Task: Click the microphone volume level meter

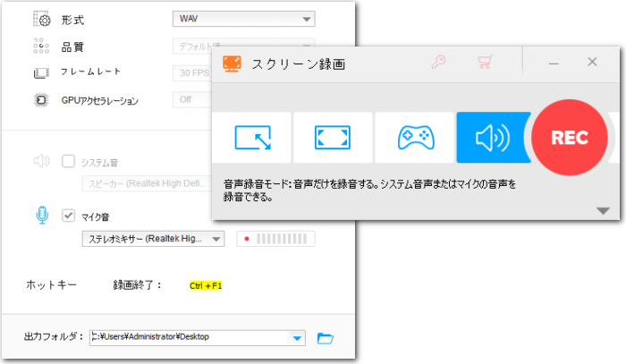Action: coord(275,239)
